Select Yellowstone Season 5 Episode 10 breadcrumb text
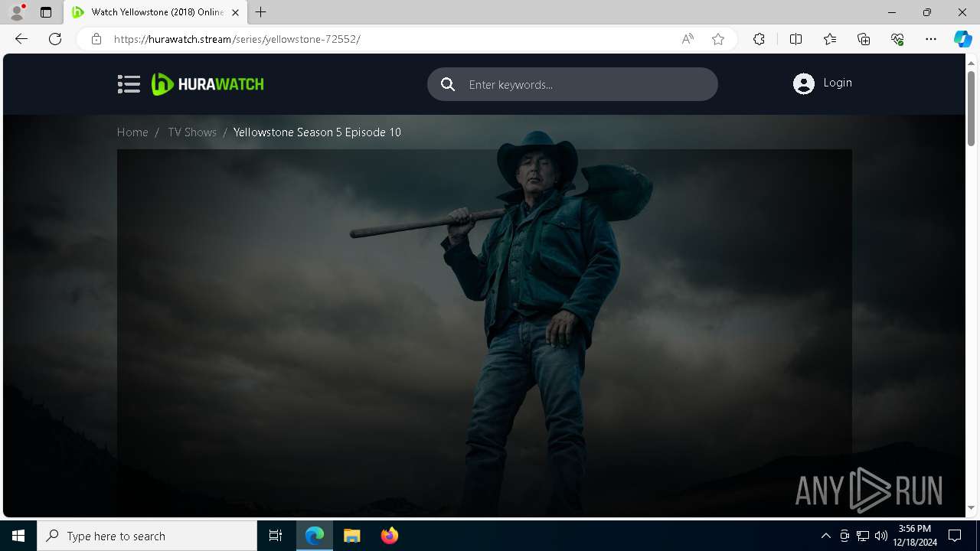980x551 pixels. 317,132
